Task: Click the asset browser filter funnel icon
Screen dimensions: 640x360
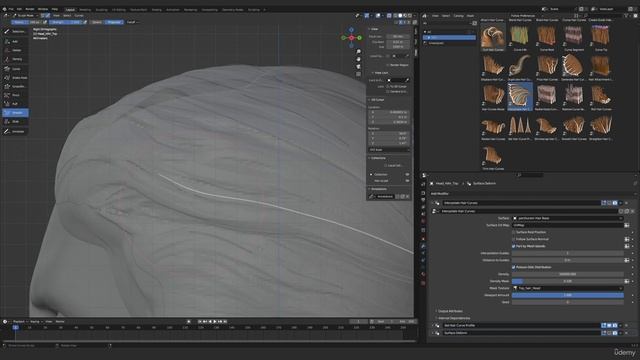Action: [x=626, y=16]
